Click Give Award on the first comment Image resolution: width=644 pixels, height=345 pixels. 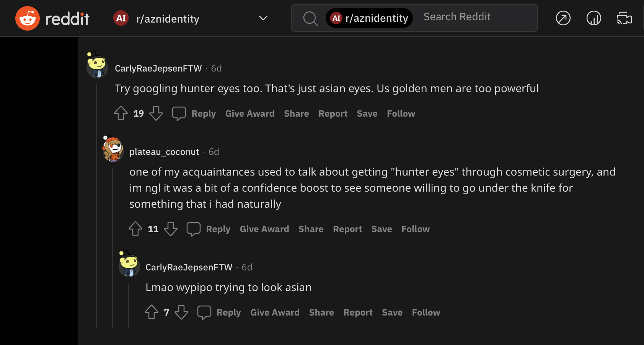pyautogui.click(x=250, y=114)
